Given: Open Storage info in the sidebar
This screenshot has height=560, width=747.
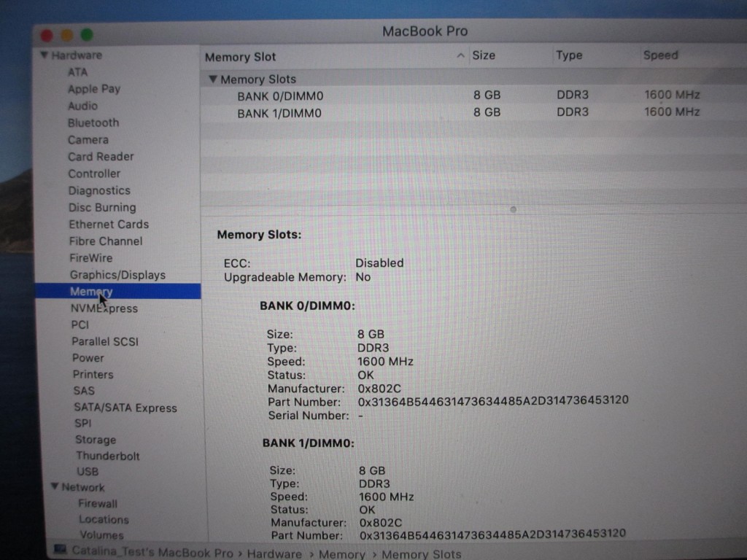Looking at the screenshot, I should click(x=96, y=440).
